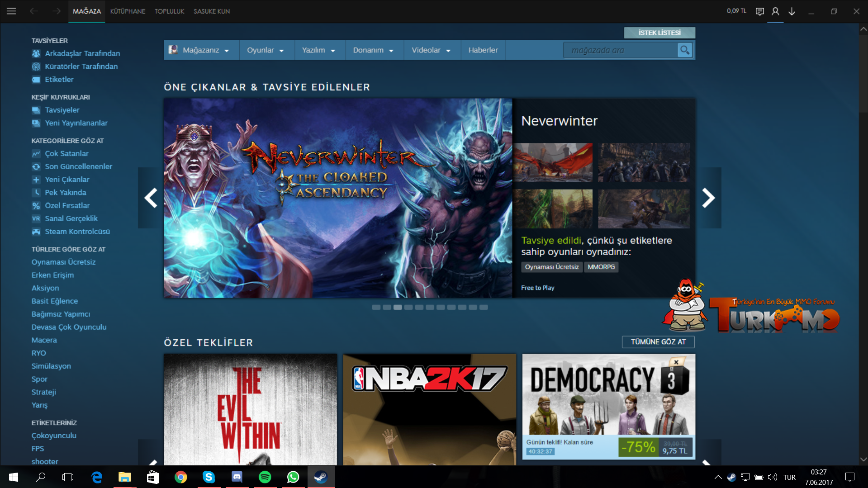Screen dimensions: 868x488
Task: Open the downloads arrow icon
Action: point(792,11)
